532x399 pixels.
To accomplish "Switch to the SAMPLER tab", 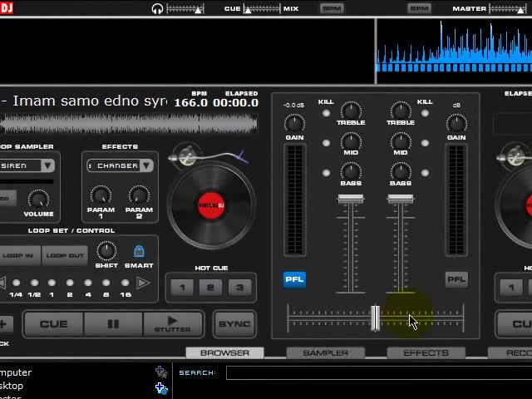I will [325, 353].
